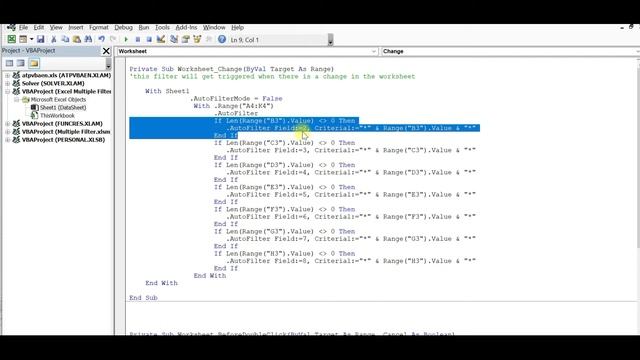Viewport: 640px width, 360px height.
Task: Click the AutoFilter Field:=5 code line
Action: [351, 194]
